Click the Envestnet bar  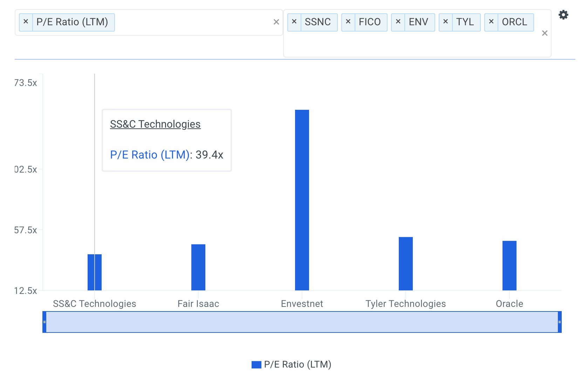click(x=302, y=200)
